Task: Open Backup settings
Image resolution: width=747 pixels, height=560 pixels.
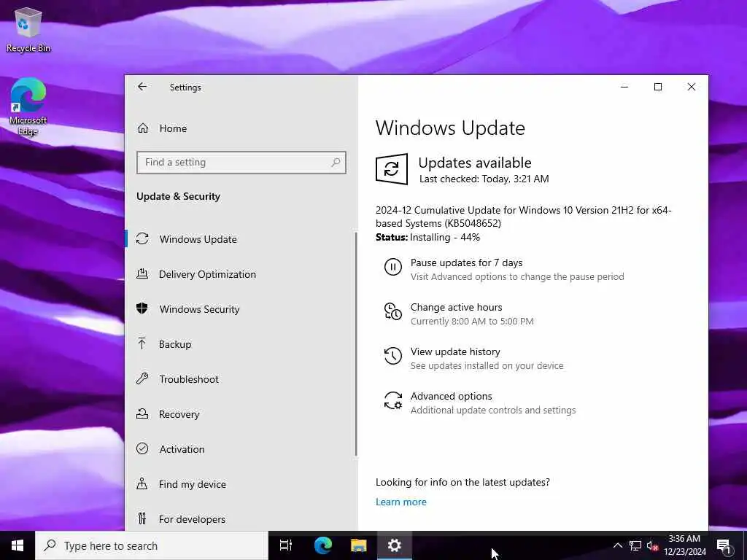Action: coord(241,344)
